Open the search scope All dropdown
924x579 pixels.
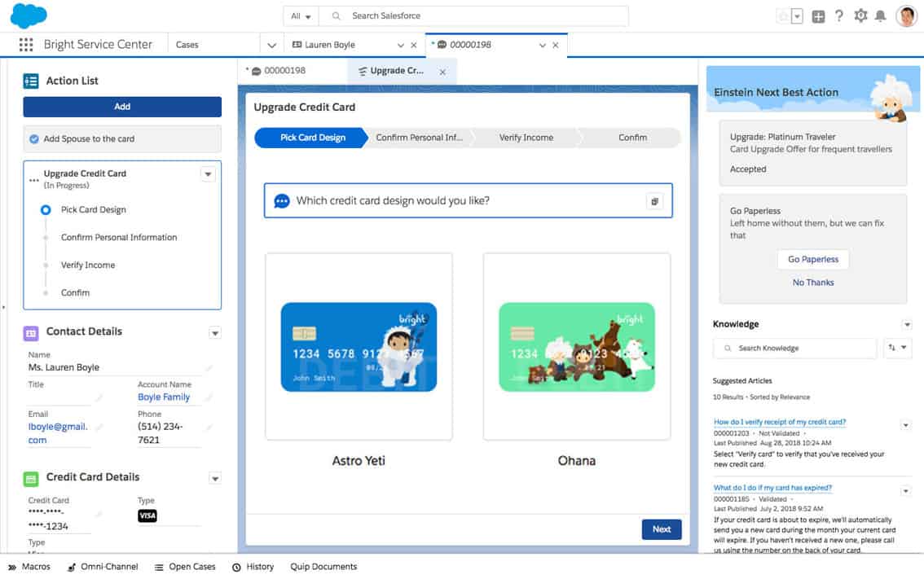301,16
